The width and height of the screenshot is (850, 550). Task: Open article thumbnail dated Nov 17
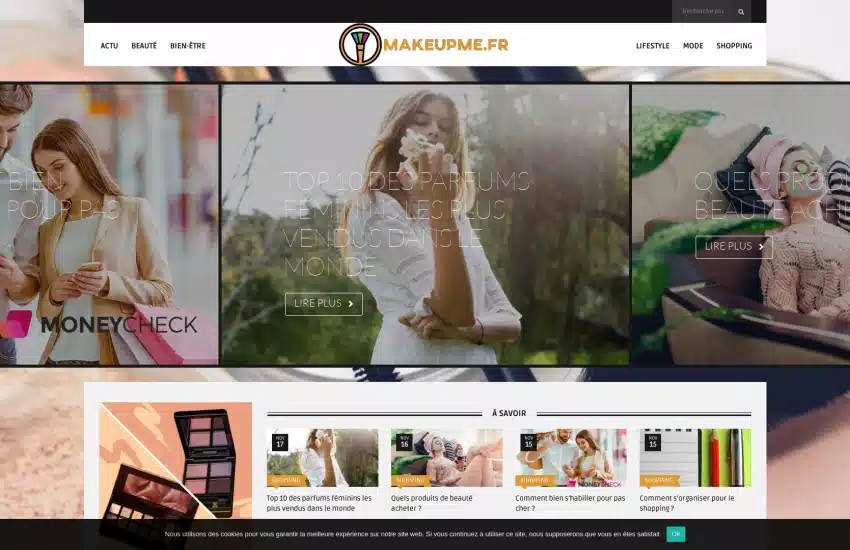pos(322,457)
